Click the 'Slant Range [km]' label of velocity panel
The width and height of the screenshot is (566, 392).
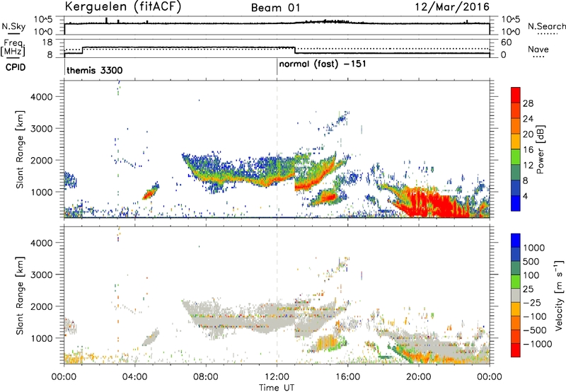click(x=20, y=296)
